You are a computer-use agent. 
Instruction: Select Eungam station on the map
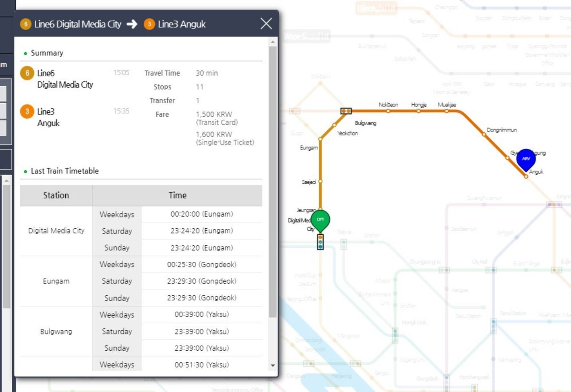(x=320, y=139)
